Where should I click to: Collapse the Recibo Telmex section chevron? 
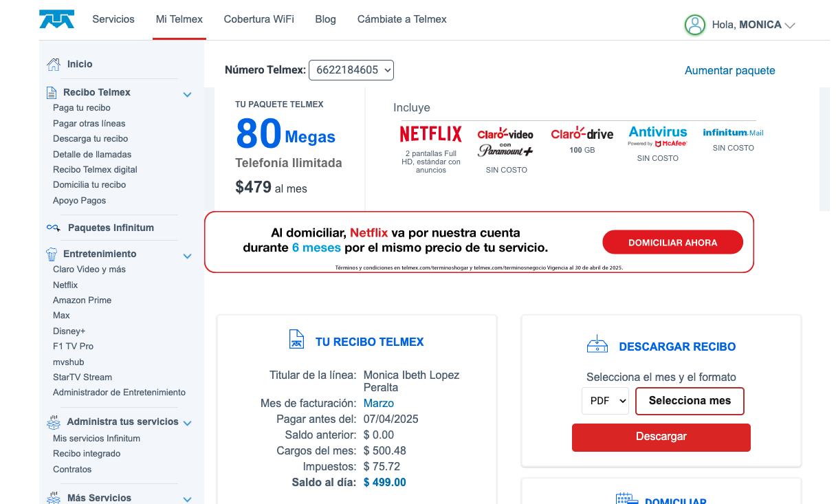point(187,95)
